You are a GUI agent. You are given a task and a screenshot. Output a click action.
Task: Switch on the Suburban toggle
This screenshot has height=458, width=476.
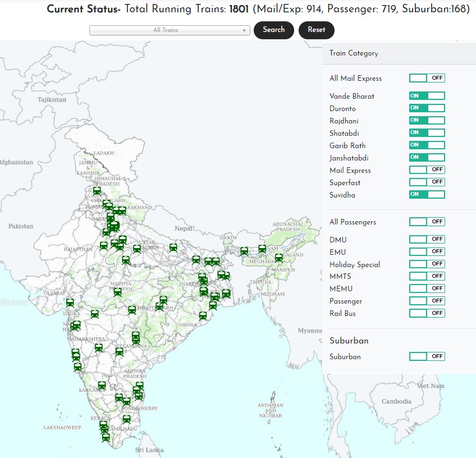click(x=427, y=356)
